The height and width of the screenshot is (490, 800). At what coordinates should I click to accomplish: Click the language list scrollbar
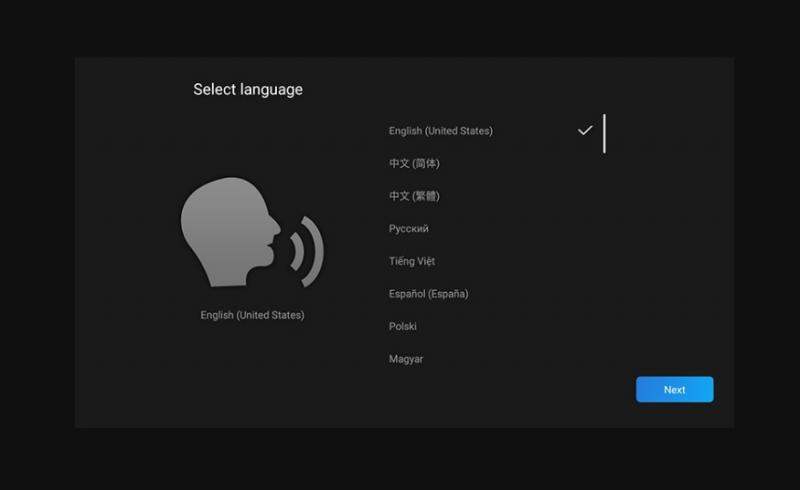pyautogui.click(x=604, y=134)
